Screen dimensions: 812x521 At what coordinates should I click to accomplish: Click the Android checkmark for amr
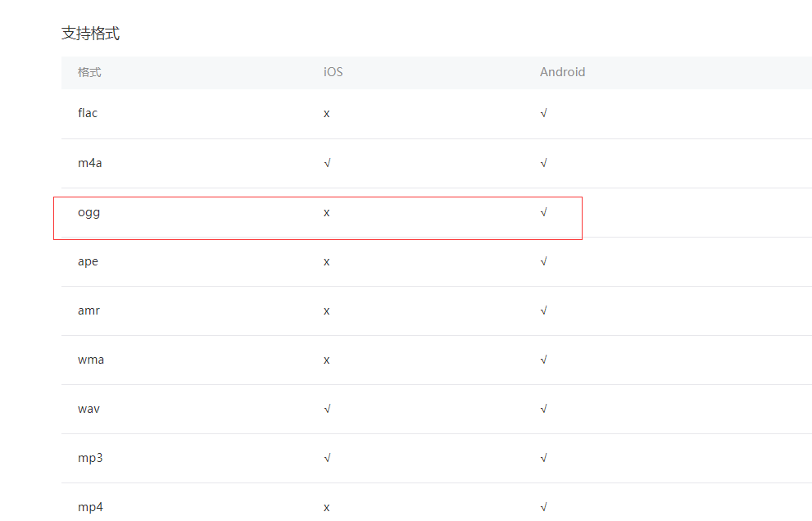[x=543, y=310]
